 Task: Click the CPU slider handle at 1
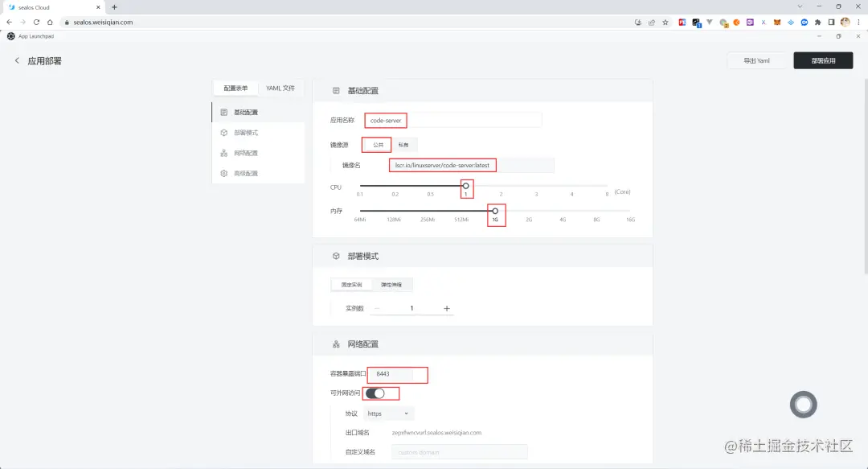[x=465, y=186]
